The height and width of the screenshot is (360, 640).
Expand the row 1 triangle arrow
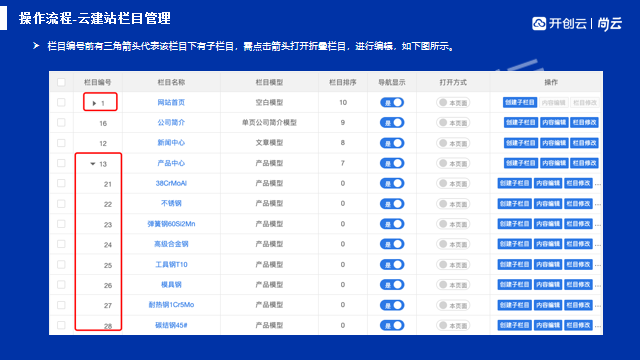coord(94,103)
